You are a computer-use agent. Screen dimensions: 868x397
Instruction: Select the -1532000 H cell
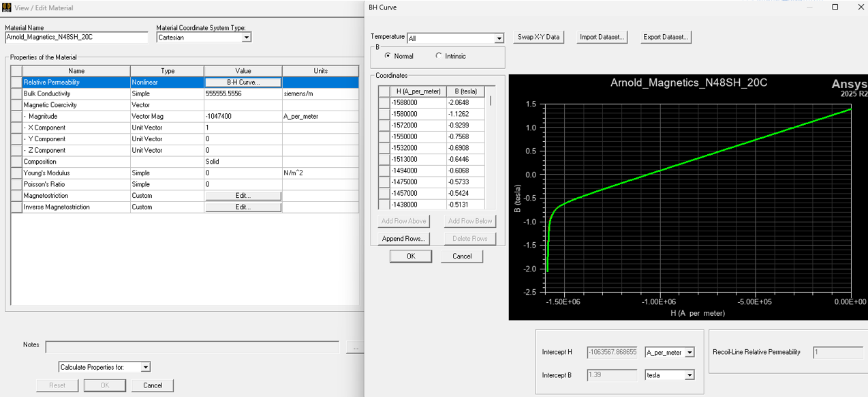coord(418,148)
